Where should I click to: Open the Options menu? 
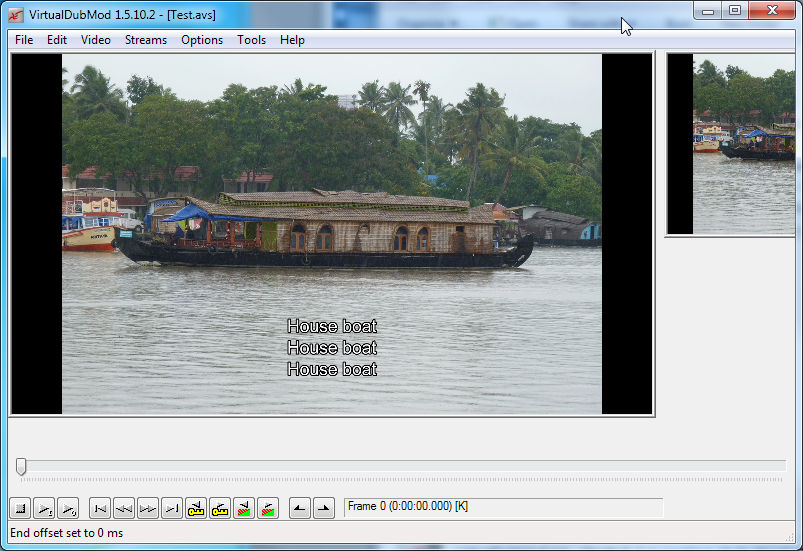202,40
